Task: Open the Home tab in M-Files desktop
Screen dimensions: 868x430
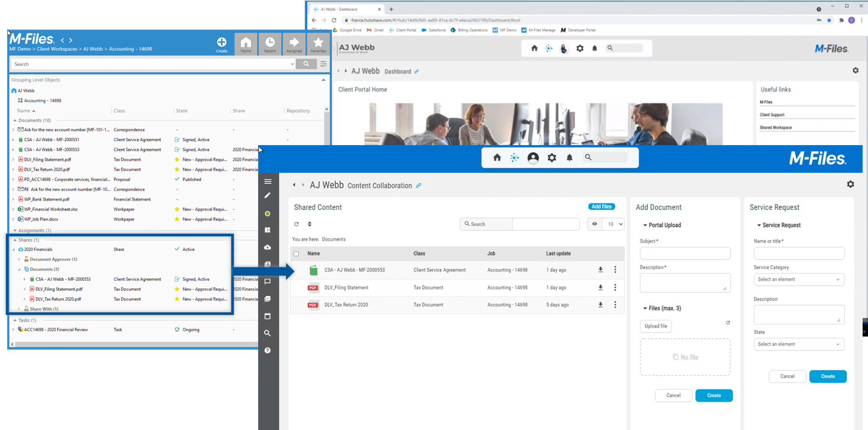Action: pyautogui.click(x=246, y=44)
